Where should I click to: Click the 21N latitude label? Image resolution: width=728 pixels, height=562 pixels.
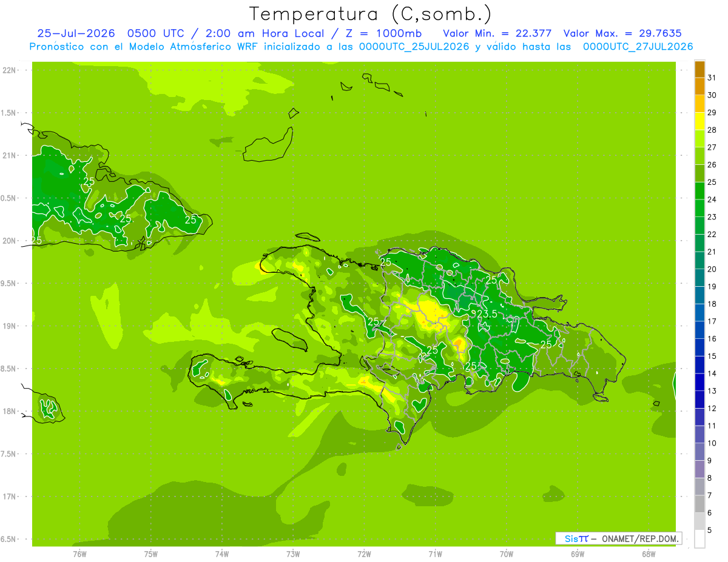tap(8, 155)
